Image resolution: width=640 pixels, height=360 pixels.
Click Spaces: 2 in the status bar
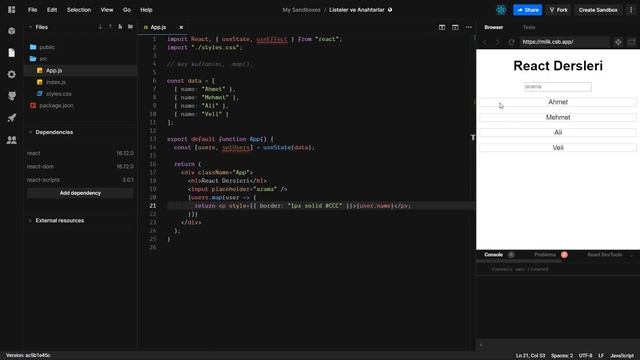pos(562,356)
